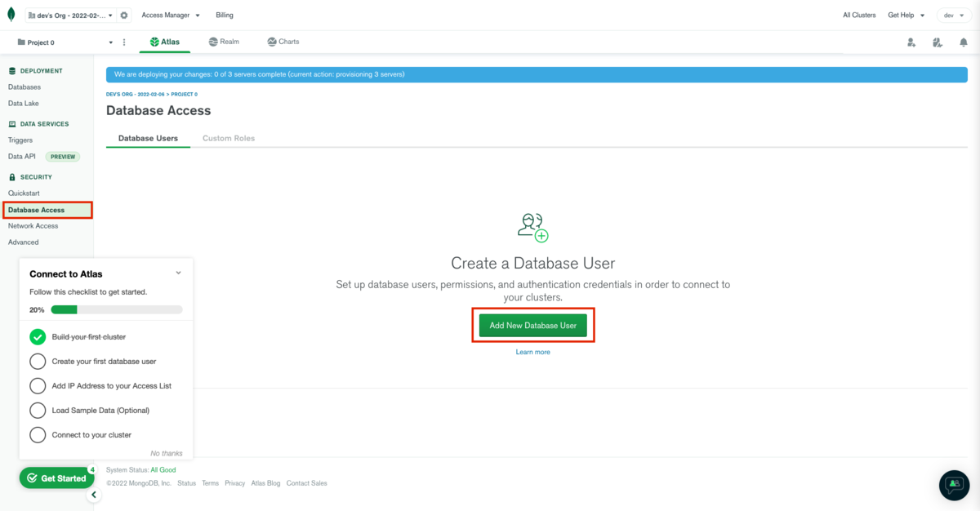Go to Billing
Screen dimensions: 980x511
click(225, 16)
